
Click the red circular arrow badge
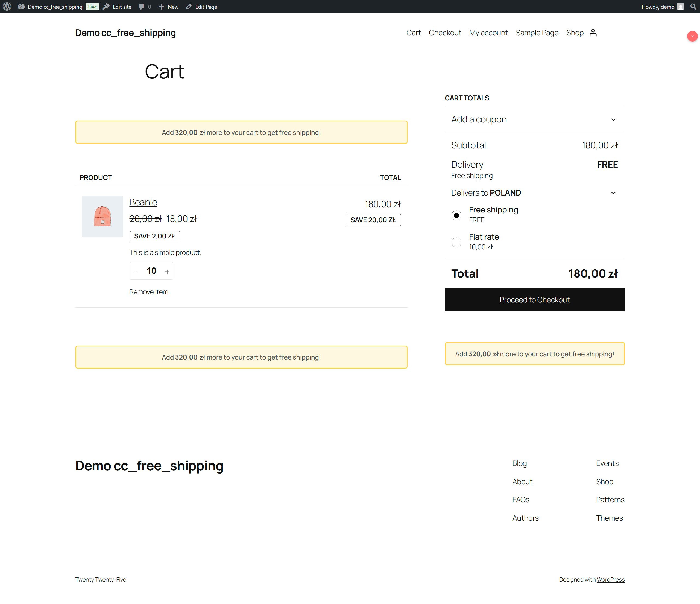692,36
